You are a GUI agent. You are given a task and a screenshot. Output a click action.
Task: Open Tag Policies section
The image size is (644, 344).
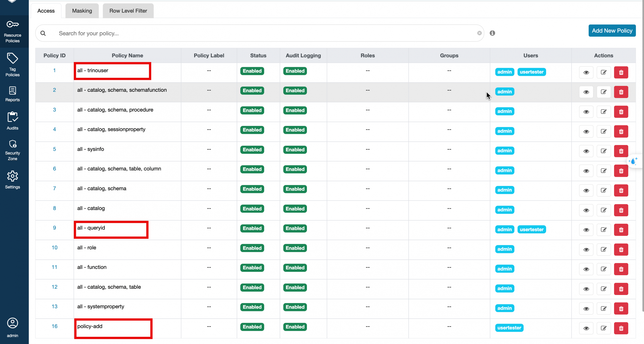tap(13, 65)
